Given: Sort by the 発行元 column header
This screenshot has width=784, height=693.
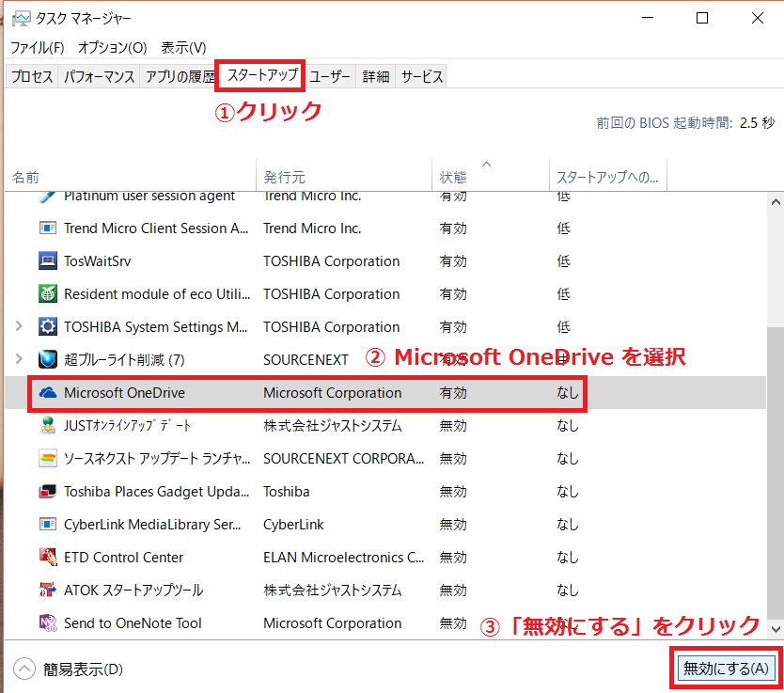Looking at the screenshot, I should coord(344,177).
